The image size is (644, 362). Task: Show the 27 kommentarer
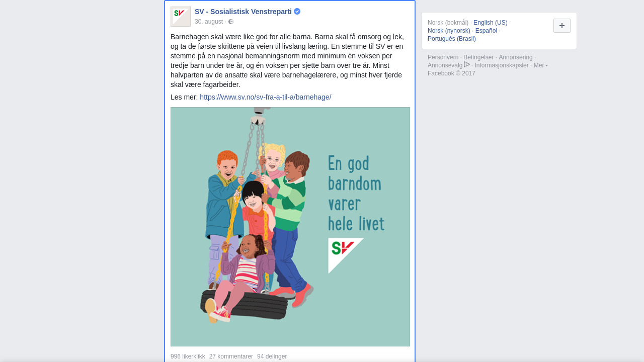pos(231,356)
